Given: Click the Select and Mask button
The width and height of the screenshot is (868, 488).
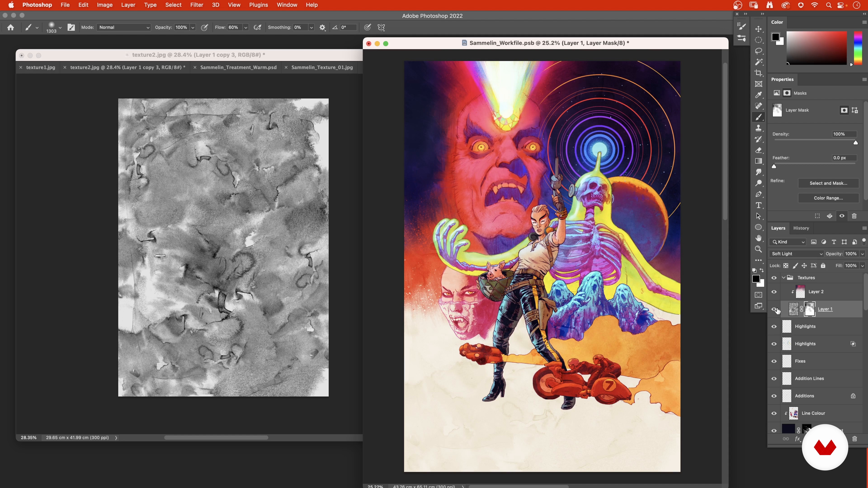Looking at the screenshot, I should pos(828,183).
